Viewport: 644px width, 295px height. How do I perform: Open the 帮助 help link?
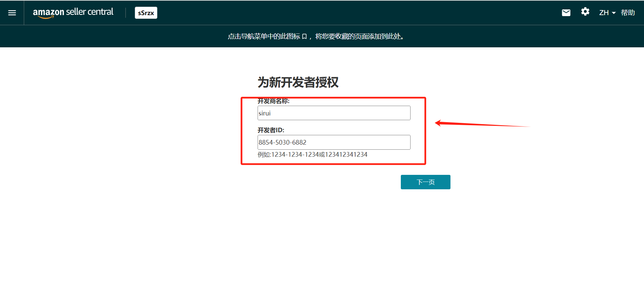click(628, 13)
